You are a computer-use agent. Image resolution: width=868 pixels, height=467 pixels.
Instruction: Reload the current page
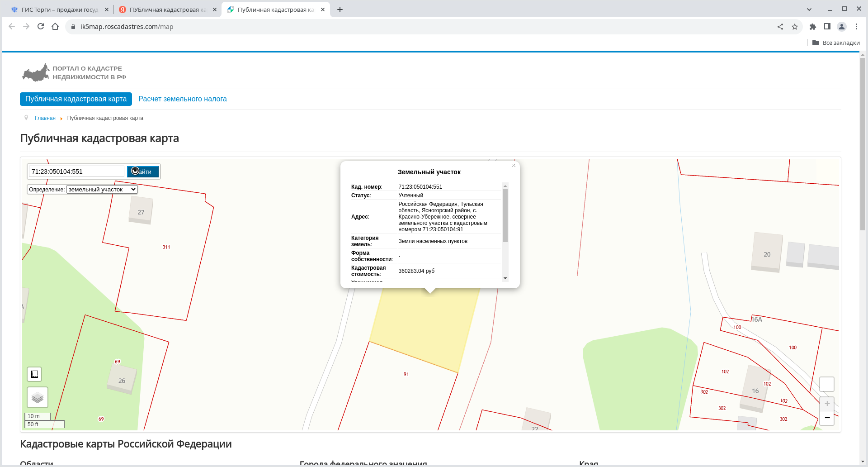click(41, 27)
